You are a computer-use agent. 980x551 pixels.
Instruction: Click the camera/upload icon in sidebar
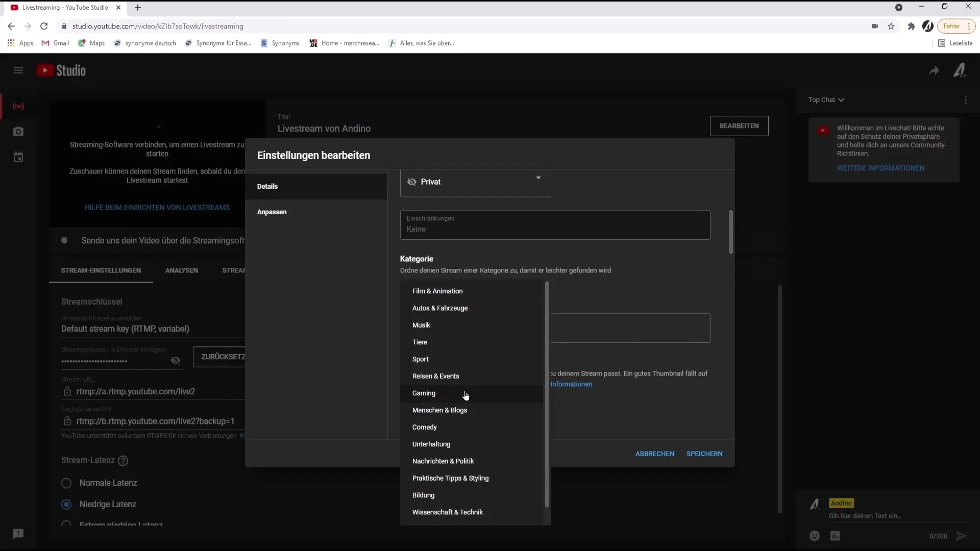coord(18,132)
